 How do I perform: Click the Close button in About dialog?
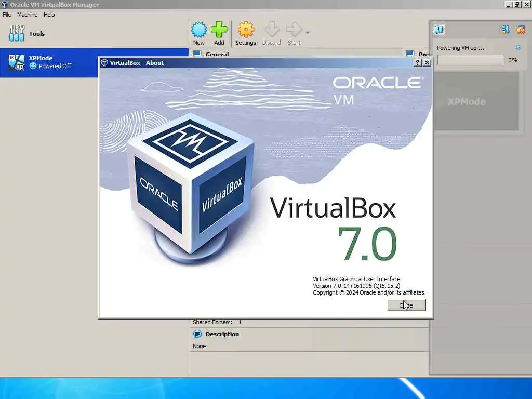[406, 305]
